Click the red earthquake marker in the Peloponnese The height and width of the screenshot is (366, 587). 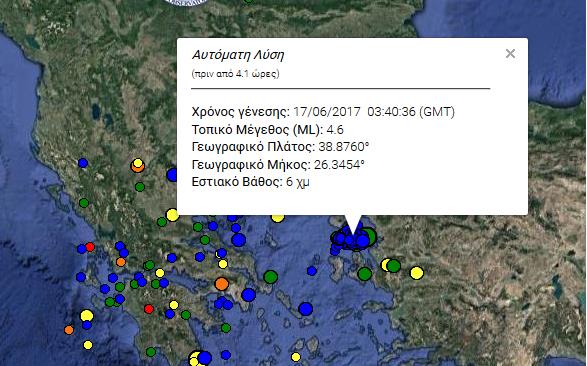pyautogui.click(x=149, y=309)
